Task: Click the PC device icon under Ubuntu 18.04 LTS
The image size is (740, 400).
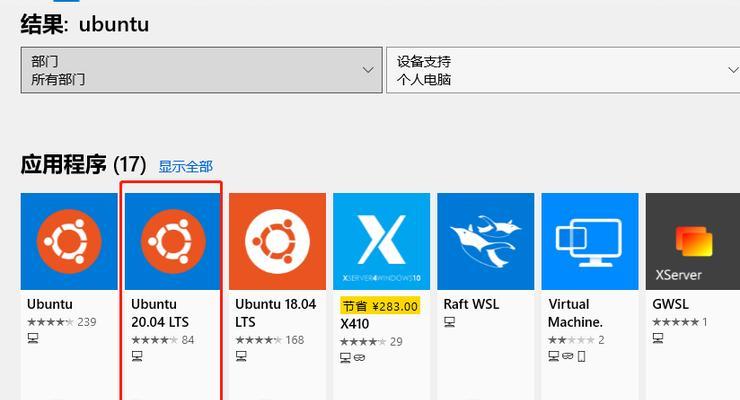Action: click(241, 356)
